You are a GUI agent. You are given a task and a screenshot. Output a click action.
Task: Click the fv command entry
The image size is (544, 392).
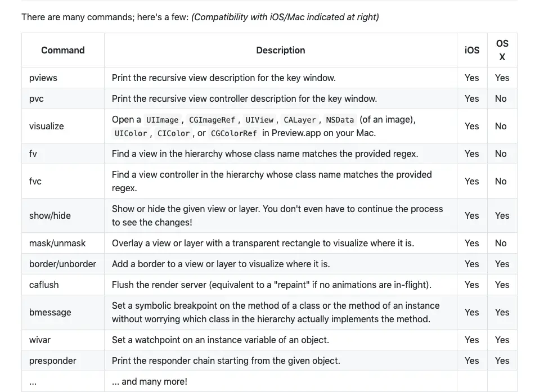click(33, 154)
